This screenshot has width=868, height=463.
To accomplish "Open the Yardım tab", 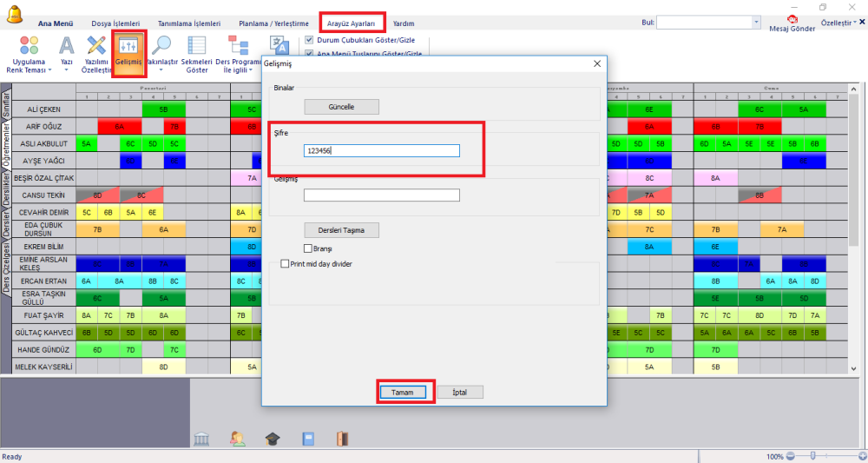I will [404, 23].
